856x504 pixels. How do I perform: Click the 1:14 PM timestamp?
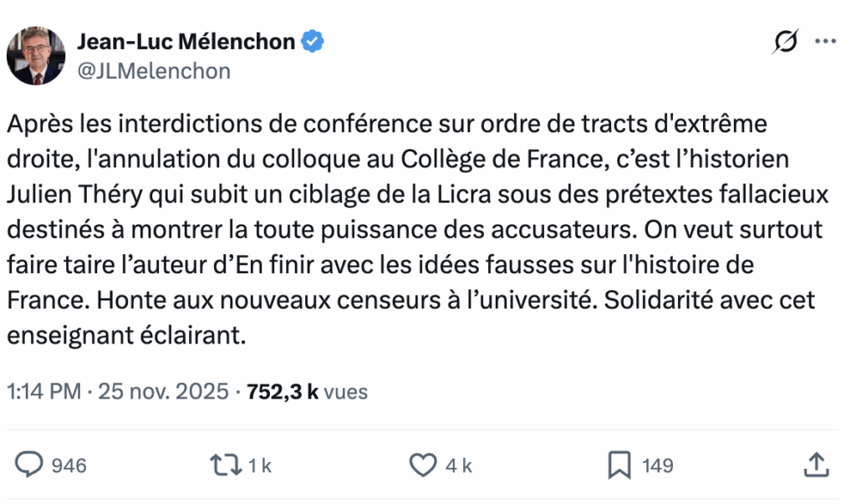(x=43, y=391)
